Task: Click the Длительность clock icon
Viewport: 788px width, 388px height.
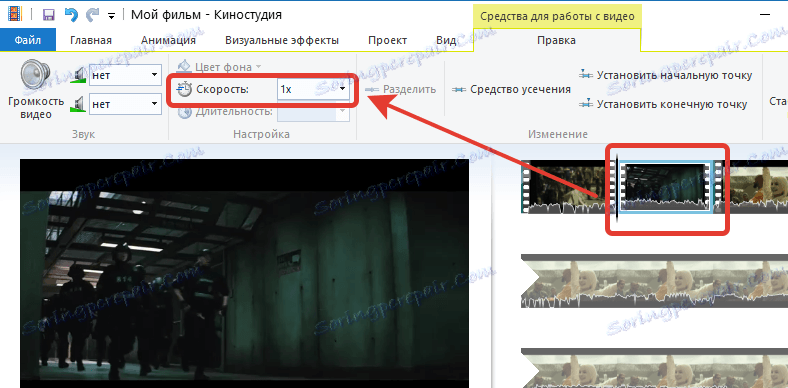Action: click(x=184, y=112)
